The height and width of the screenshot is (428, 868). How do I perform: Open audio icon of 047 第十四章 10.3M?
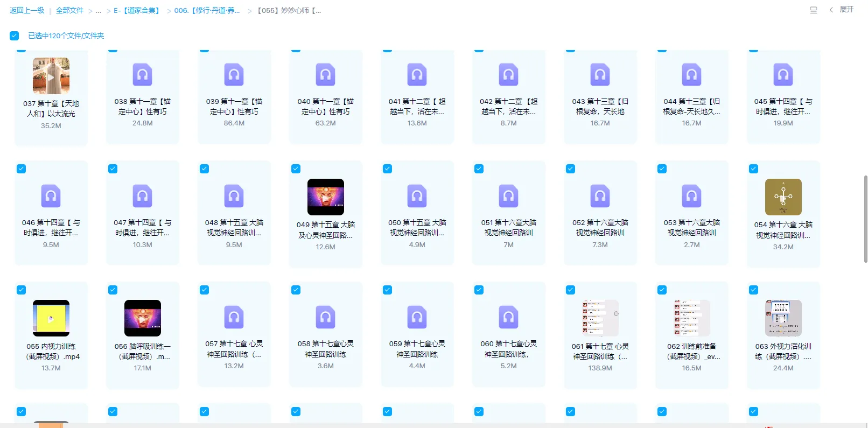click(x=142, y=196)
